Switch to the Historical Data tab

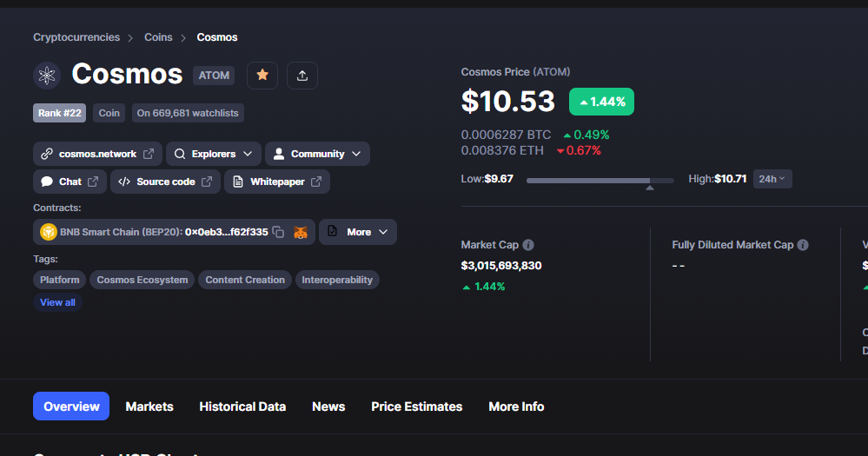(x=242, y=406)
